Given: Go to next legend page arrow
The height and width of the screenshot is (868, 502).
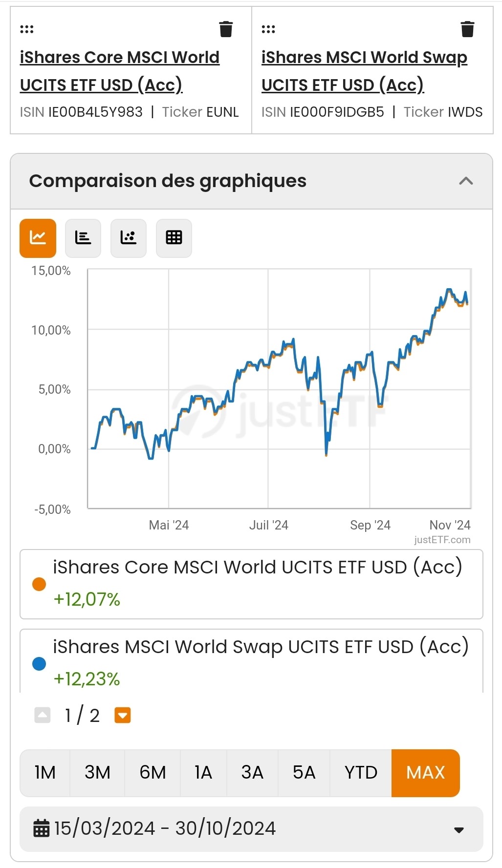Looking at the screenshot, I should tap(123, 716).
